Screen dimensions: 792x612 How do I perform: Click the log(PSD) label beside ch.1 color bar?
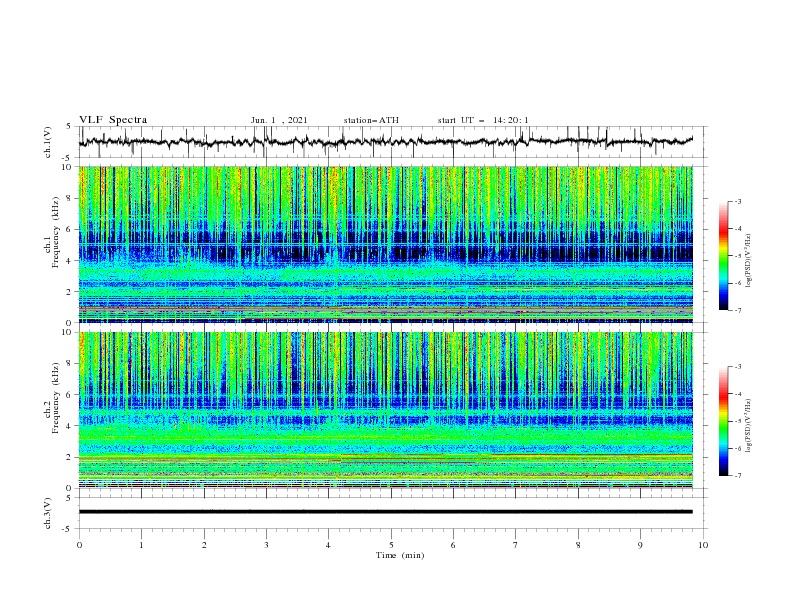749,261
